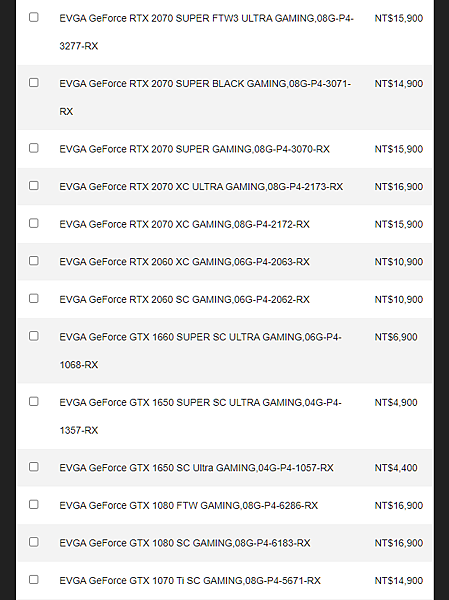
Task: Click the GTX 1080 FTW GAMING product name
Action: click(x=188, y=505)
